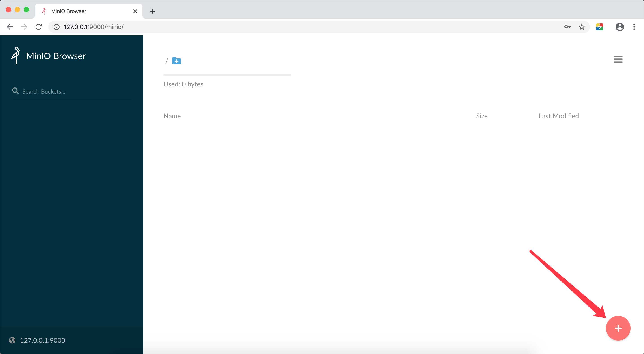Screen dimensions: 644x354
Task: Click the storage usage progress bar
Action: pyautogui.click(x=227, y=75)
